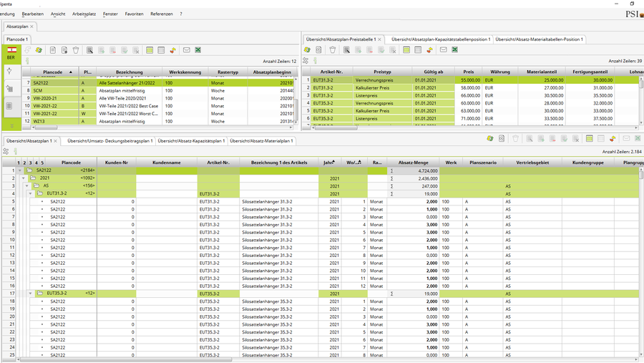Viewport: 644px width, 363px height.
Task: Click the BER flag button in the left sidebar
Action: tap(11, 54)
